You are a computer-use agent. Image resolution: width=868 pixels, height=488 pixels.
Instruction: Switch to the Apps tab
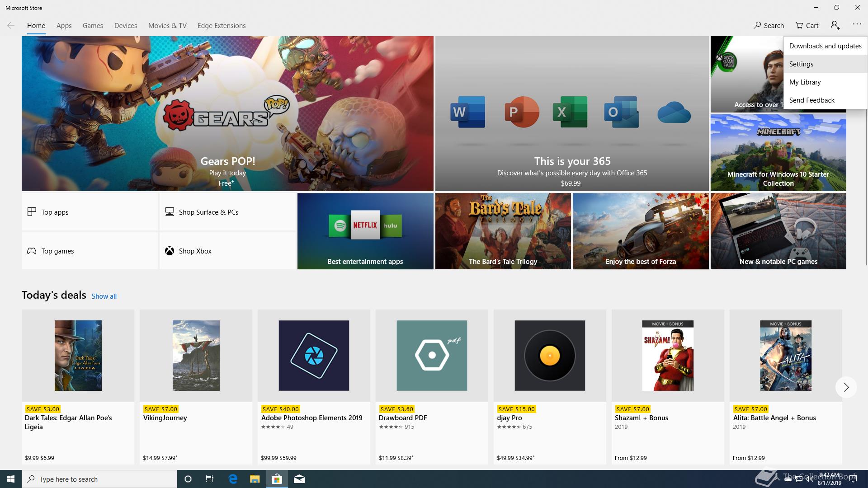[x=64, y=26]
